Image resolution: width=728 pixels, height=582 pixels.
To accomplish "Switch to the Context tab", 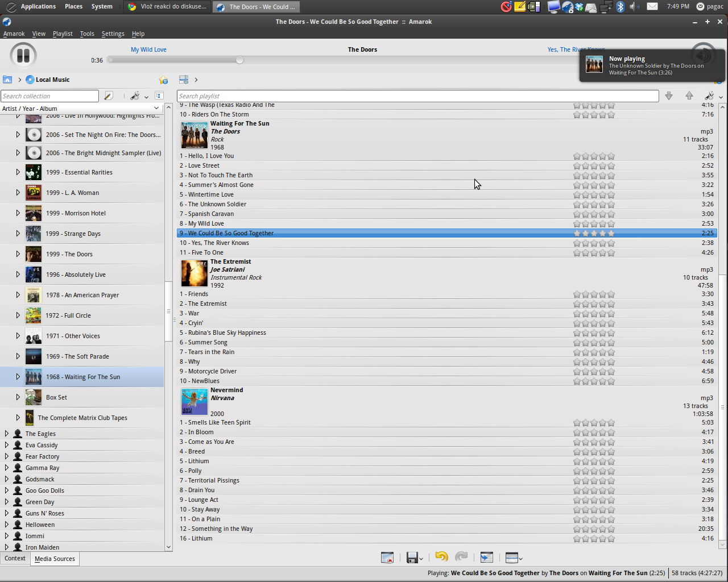I will [x=15, y=558].
